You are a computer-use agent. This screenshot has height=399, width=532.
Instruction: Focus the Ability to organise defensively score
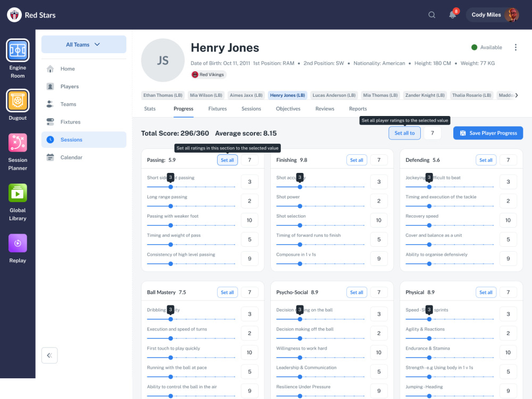point(508,259)
